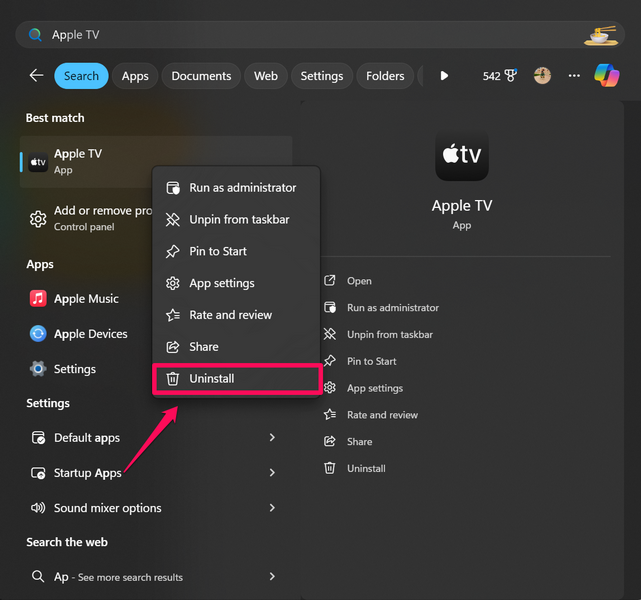The image size is (641, 600).
Task: Choose Run as administrator in context menu
Action: click(242, 188)
